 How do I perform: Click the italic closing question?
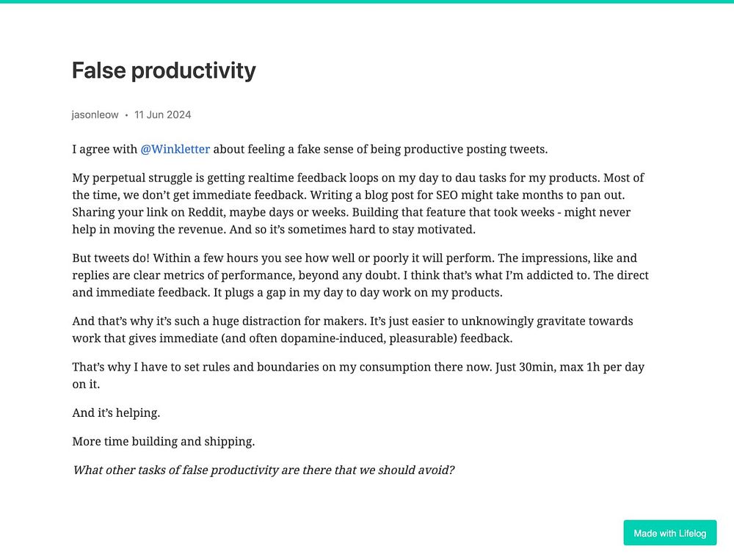tap(264, 470)
